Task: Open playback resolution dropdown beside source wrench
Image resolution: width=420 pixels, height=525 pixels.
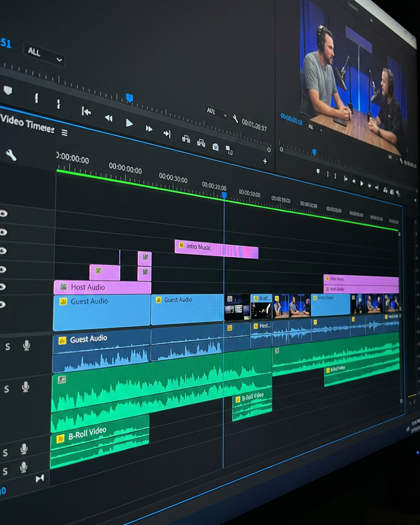Action: click(x=216, y=112)
